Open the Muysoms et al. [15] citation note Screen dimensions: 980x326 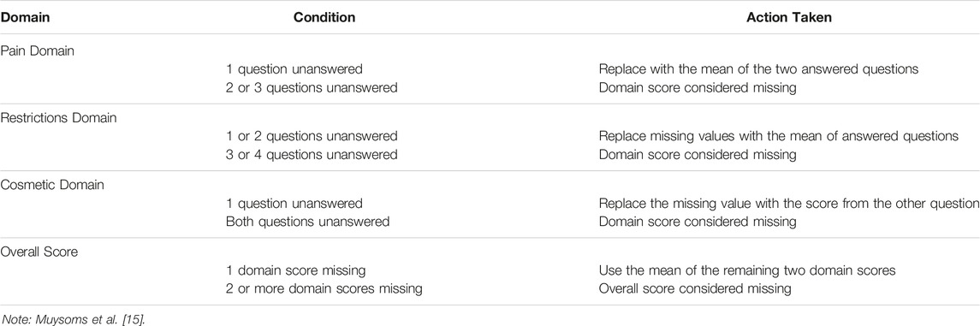click(x=72, y=321)
